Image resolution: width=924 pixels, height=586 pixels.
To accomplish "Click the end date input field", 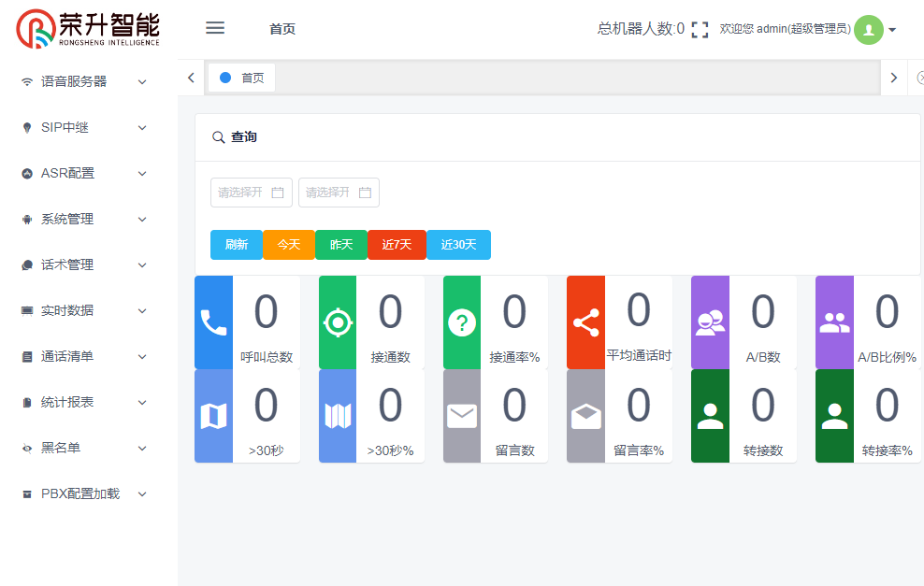I will [x=339, y=193].
